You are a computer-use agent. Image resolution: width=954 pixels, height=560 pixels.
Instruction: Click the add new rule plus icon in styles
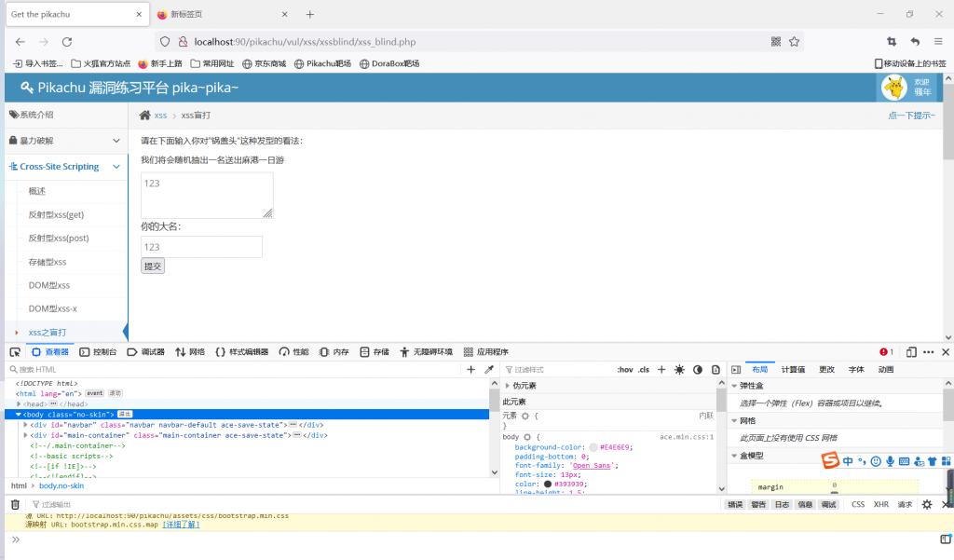(x=661, y=370)
